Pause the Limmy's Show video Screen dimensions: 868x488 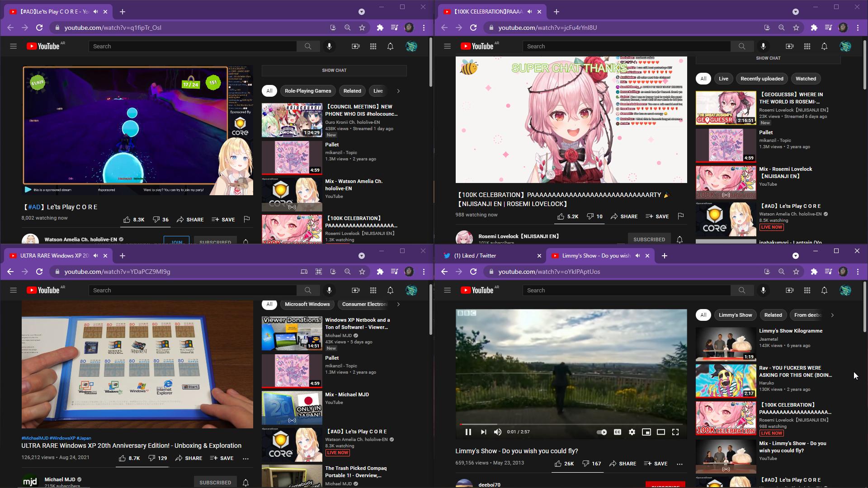pyautogui.click(x=468, y=432)
